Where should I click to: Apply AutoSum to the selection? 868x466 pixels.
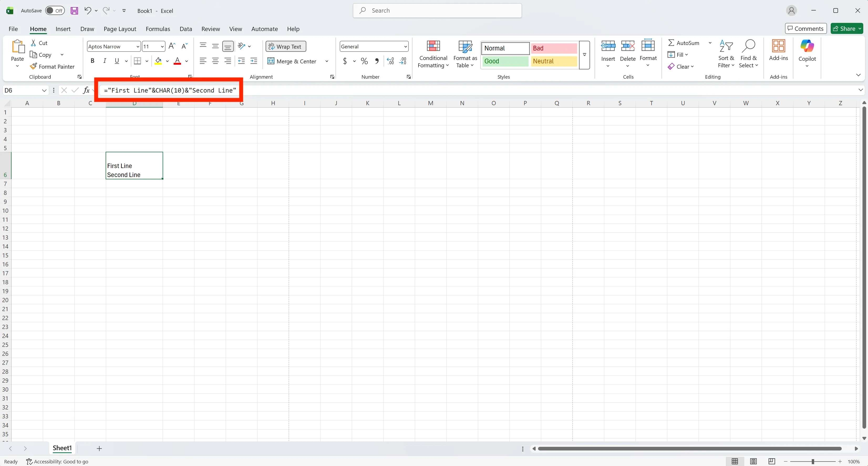pos(686,43)
